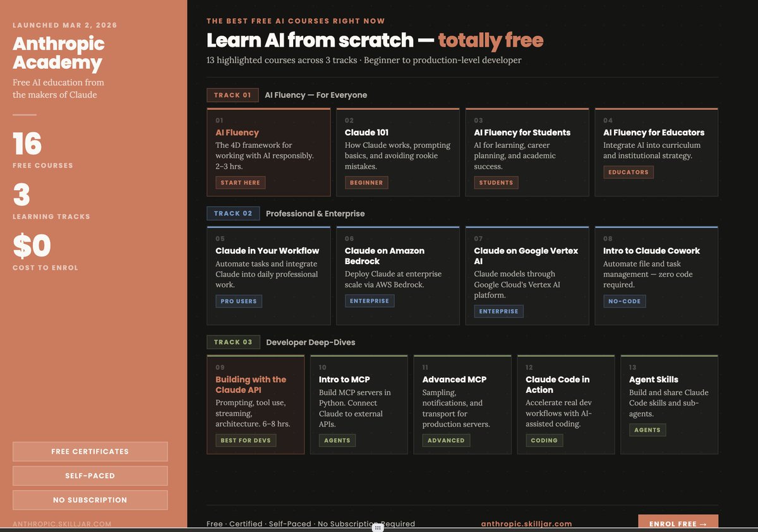
Task: Click the '$0' cost to enrol figure
Action: pos(32,246)
